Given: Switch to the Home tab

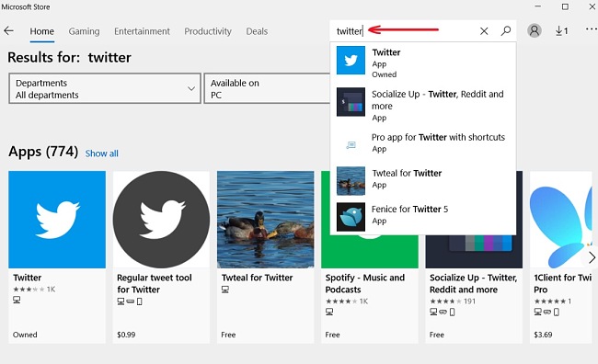Looking at the screenshot, I should (x=42, y=31).
